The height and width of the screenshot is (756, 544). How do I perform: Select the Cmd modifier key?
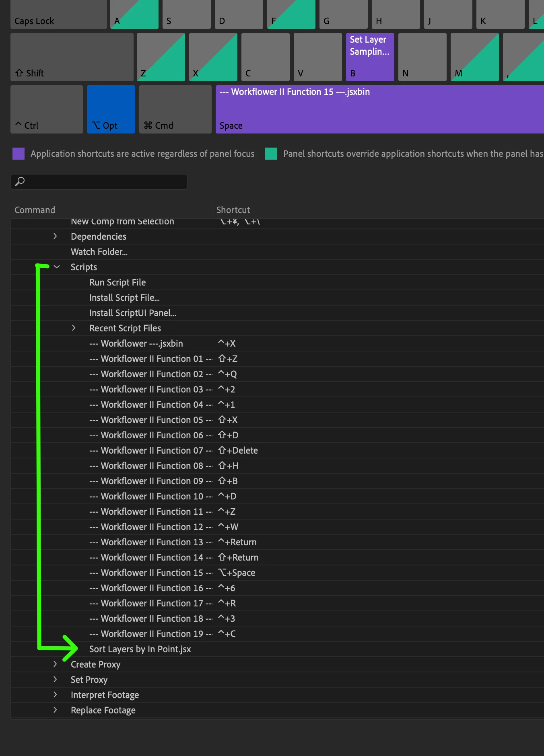pyautogui.click(x=175, y=109)
